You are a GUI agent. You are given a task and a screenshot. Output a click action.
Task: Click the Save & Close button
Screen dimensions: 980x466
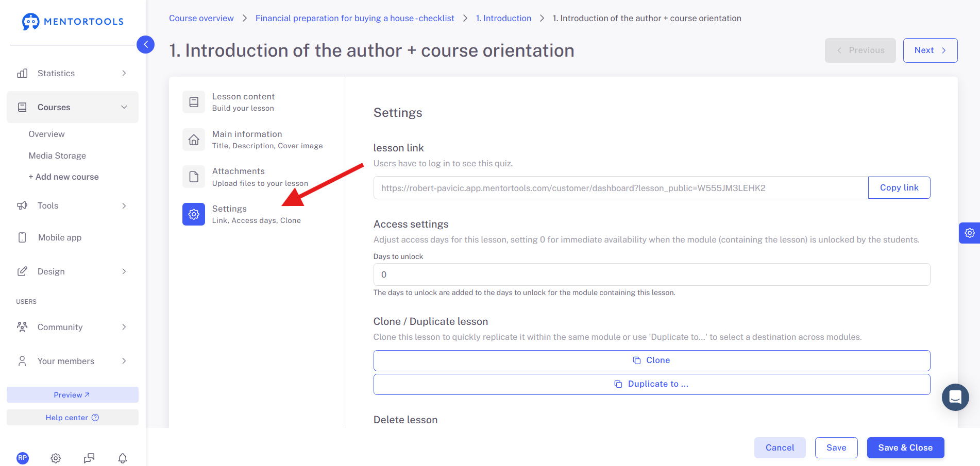905,447
